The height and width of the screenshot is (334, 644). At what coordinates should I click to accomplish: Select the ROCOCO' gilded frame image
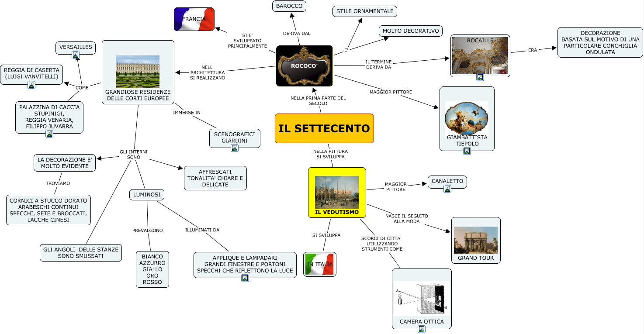[305, 66]
